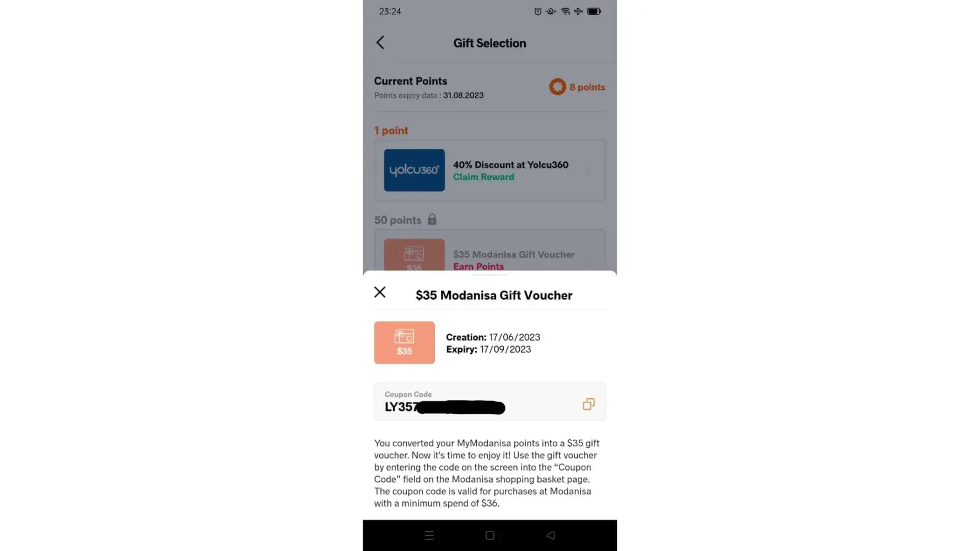Open the dimmed $35 Modanisa Gift Voucher card
Image resolution: width=980 pixels, height=551 pixels.
click(x=490, y=251)
